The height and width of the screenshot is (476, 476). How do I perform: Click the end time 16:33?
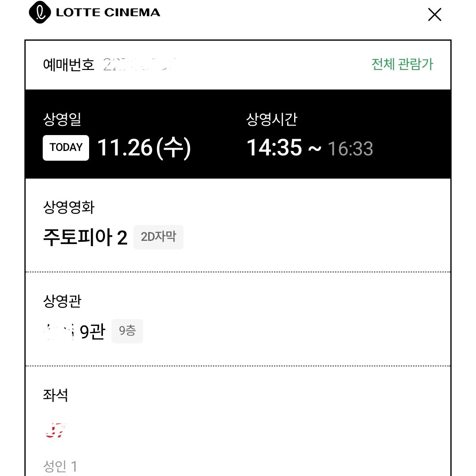350,149
